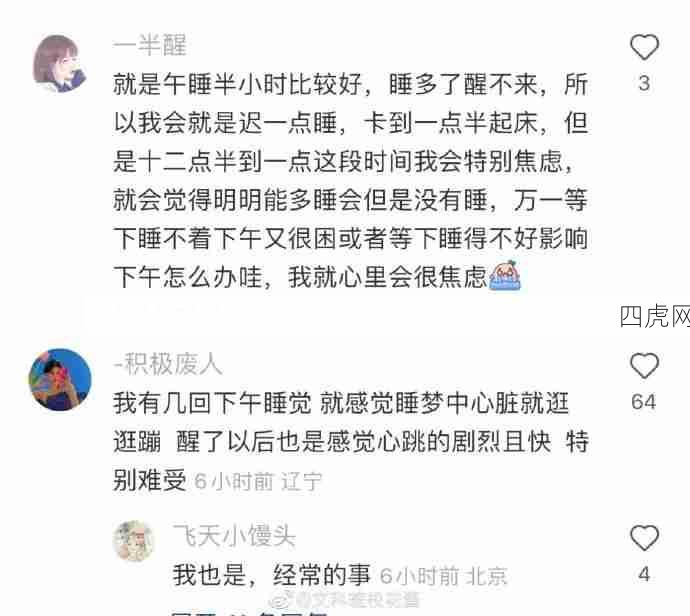The image size is (690, 616).
Task: Select the comment about 心脏 beating during sleep
Action: coord(351,441)
